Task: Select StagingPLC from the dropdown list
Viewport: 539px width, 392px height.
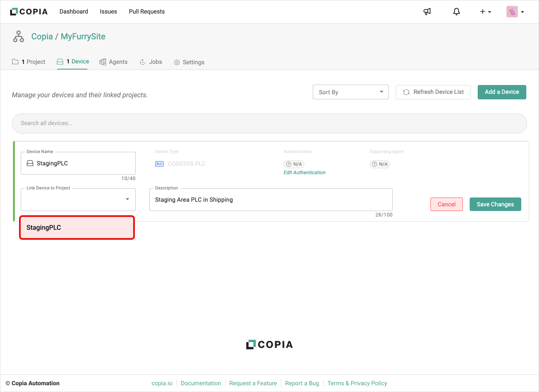Action: [x=77, y=228]
